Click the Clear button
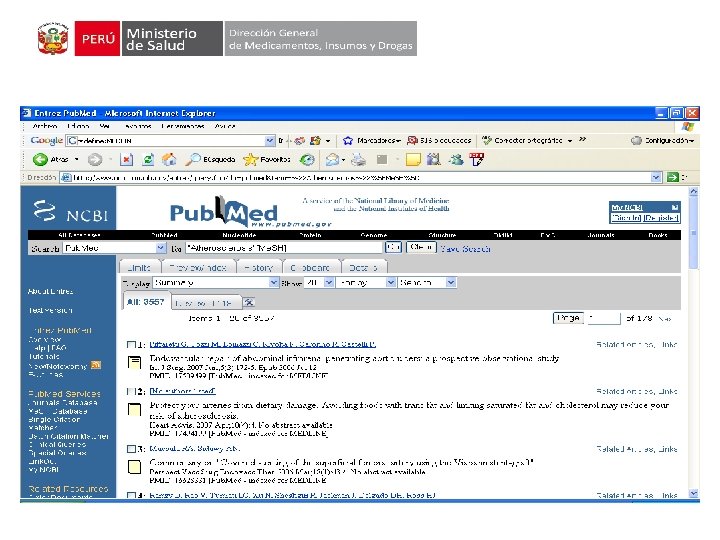The image size is (720, 540). point(421,248)
